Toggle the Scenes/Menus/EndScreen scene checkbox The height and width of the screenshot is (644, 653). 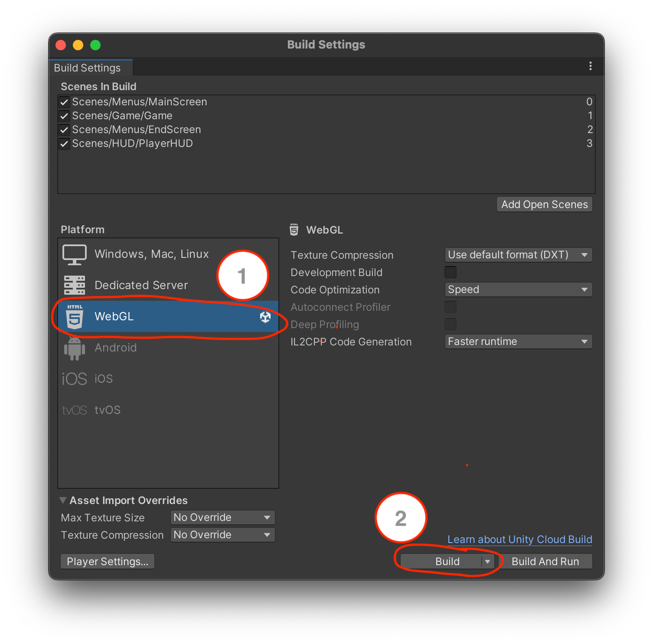(x=64, y=130)
